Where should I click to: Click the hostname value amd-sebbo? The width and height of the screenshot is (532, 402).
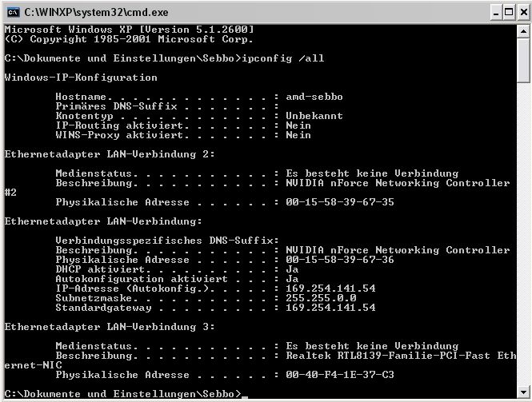[x=314, y=97]
